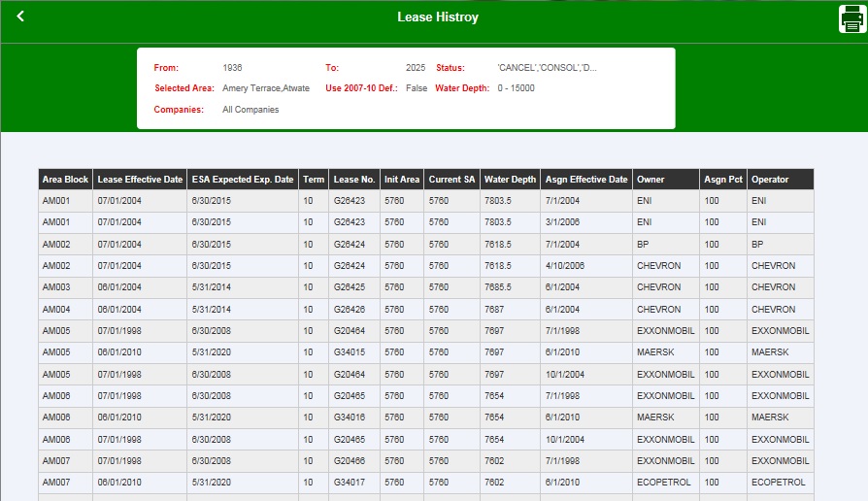Click Selected Area value Amery Terrace,Atwate
The height and width of the screenshot is (501, 868).
coord(266,88)
